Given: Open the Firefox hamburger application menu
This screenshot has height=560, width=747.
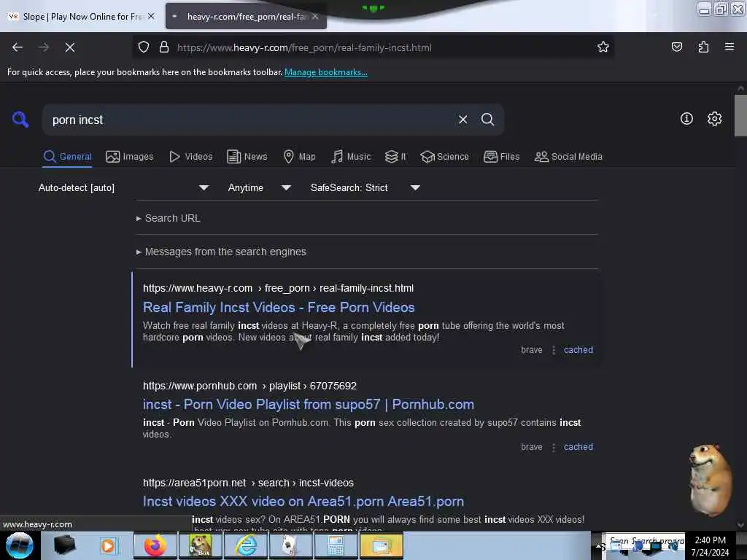Looking at the screenshot, I should point(729,47).
